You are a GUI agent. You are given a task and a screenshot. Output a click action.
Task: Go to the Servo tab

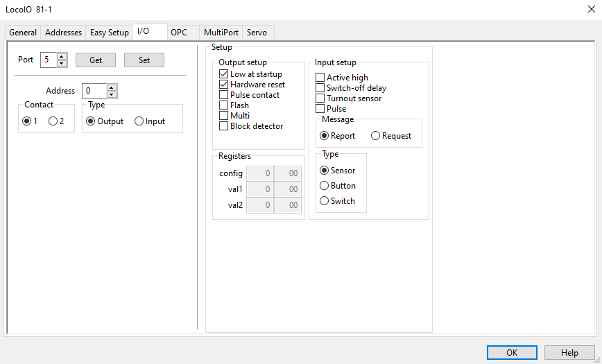coord(257,33)
